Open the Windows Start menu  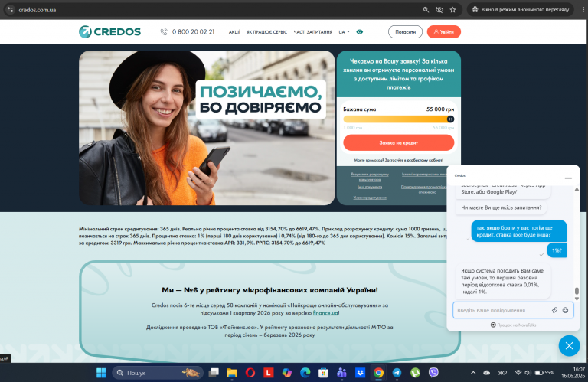(x=101, y=373)
